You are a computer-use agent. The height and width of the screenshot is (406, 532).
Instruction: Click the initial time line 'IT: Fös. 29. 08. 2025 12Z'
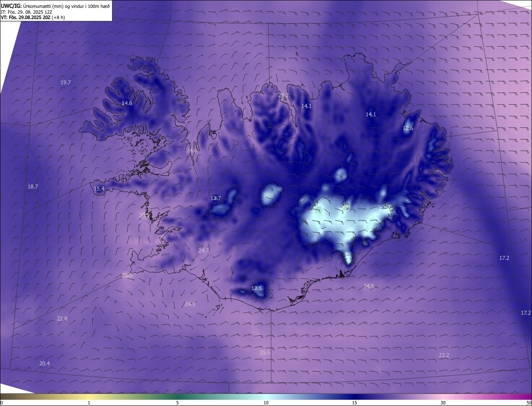pyautogui.click(x=27, y=12)
